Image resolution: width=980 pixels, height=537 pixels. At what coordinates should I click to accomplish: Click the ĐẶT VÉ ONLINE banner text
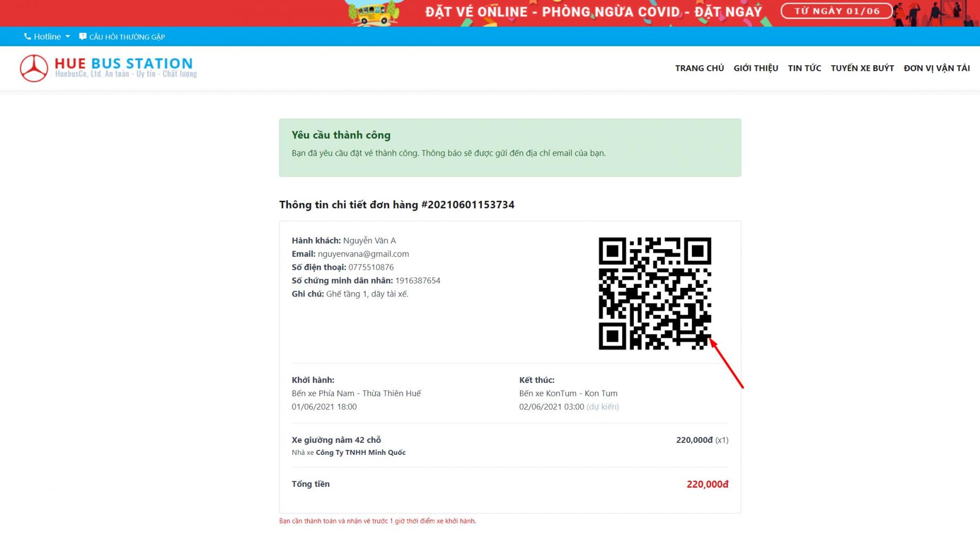(x=476, y=12)
